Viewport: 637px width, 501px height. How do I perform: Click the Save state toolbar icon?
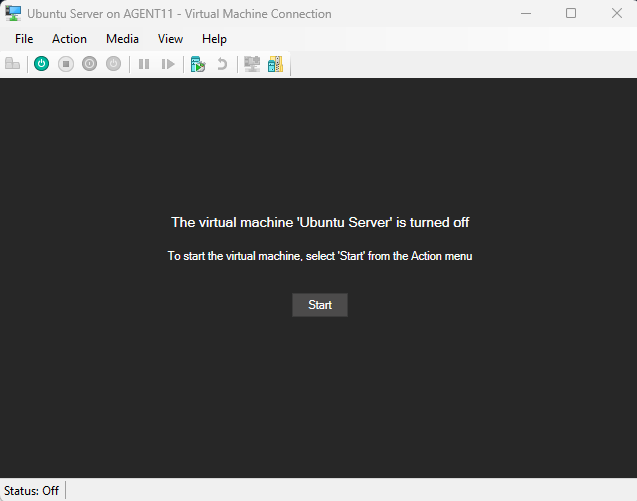point(114,64)
